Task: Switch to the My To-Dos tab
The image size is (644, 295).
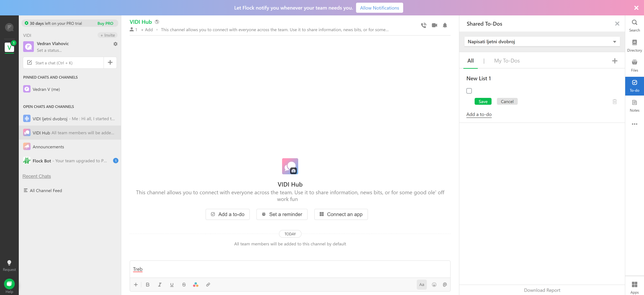Action: click(x=507, y=61)
